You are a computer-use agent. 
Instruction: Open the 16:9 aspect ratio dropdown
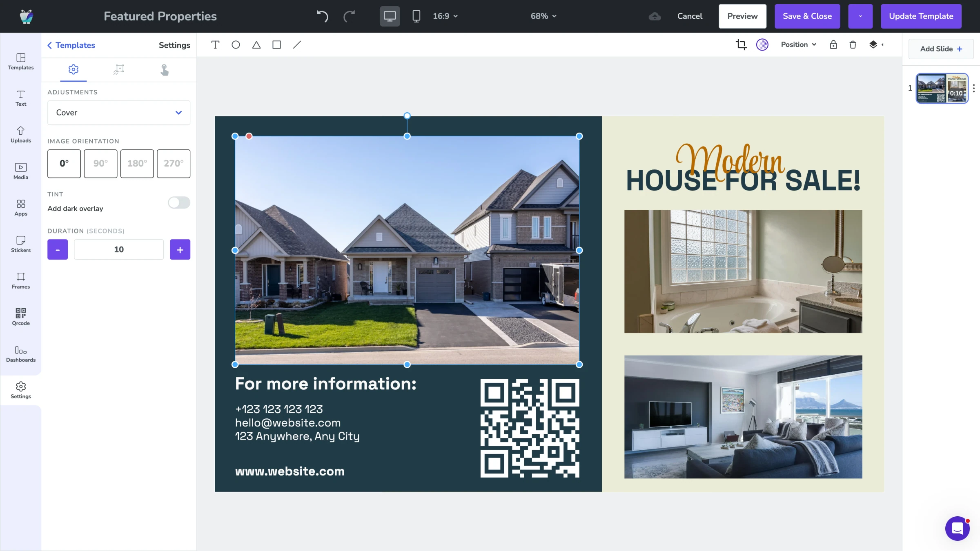pyautogui.click(x=445, y=16)
